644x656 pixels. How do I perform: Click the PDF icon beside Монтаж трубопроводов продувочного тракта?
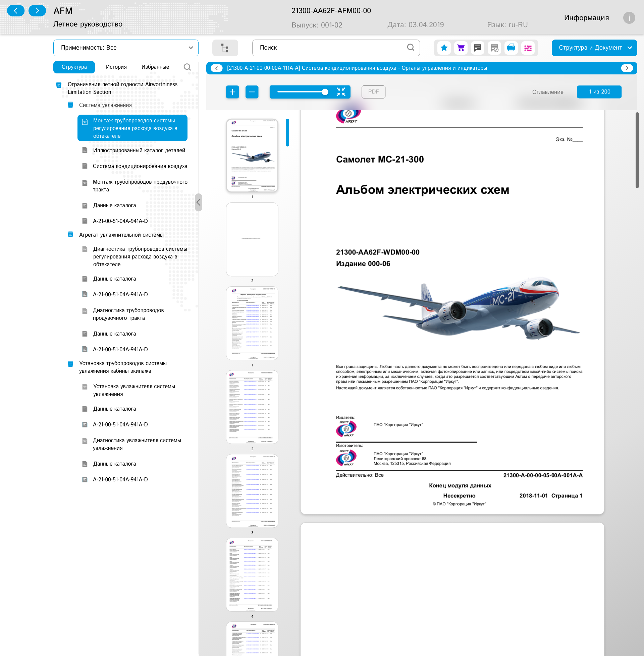click(x=85, y=183)
